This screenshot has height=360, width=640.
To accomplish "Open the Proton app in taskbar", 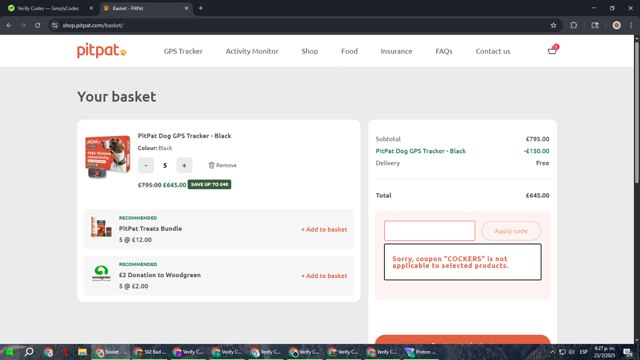I will [421, 352].
